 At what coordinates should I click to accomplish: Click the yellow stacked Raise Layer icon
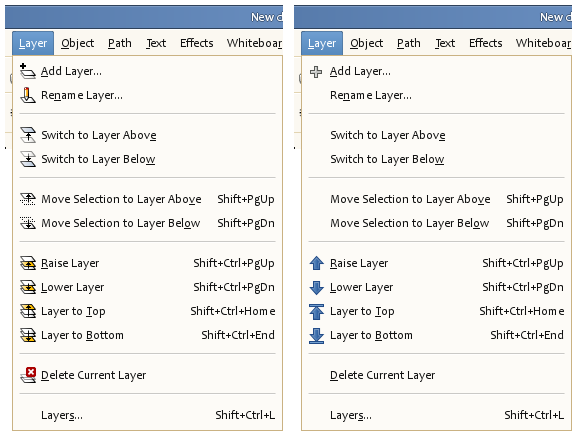28,263
